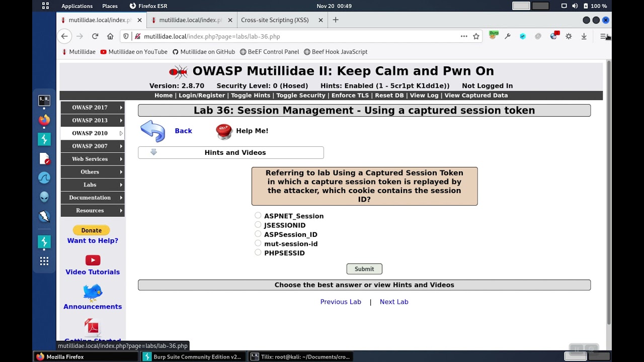Image resolution: width=644 pixels, height=362 pixels.
Task: Open the Burp extension icon in toolbar
Action: [x=494, y=35]
